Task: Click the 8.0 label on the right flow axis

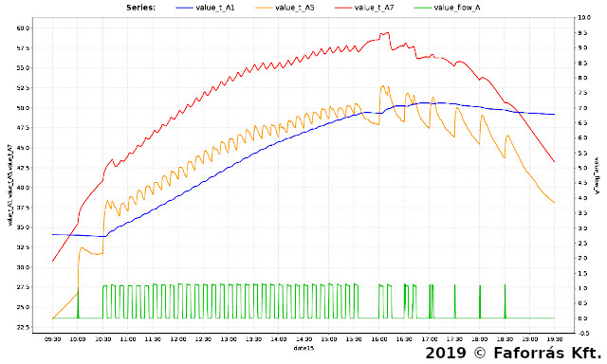Action: click(x=583, y=78)
